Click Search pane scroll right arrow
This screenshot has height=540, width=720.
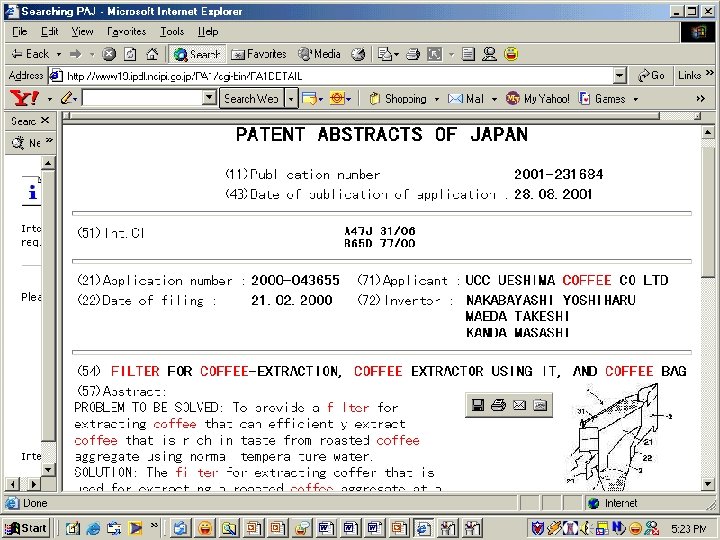(x=34, y=484)
